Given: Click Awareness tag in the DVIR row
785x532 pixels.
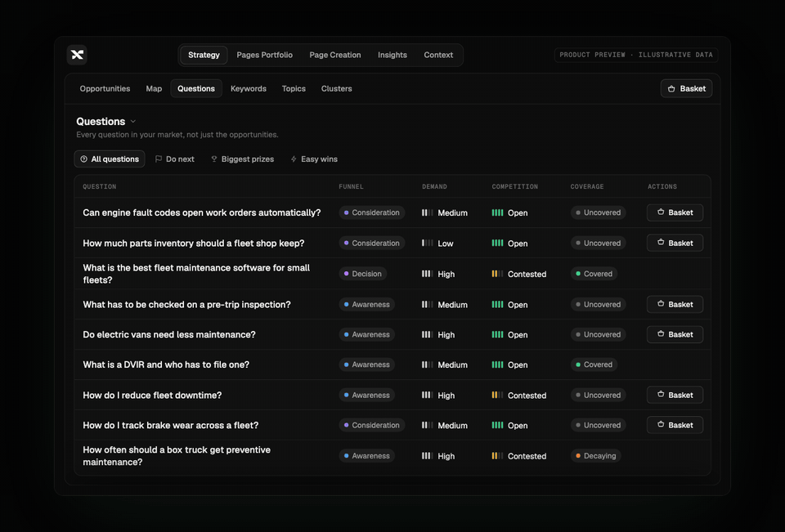Looking at the screenshot, I should point(367,364).
